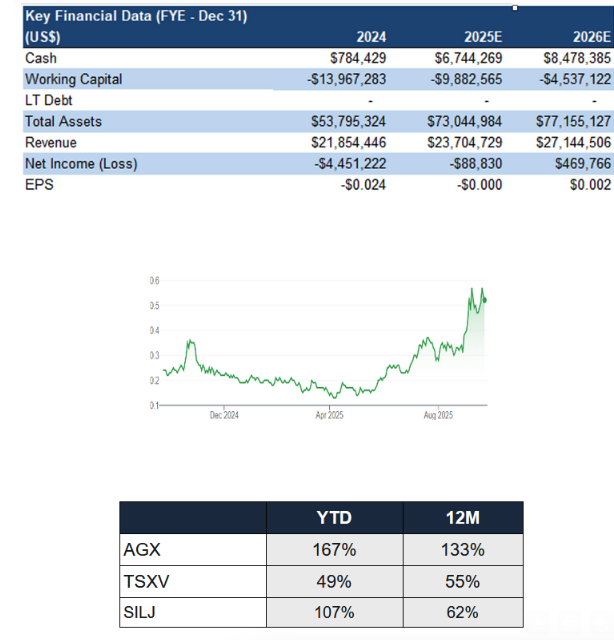Screen dimensions: 614x640
Task: Click the Dec 2024 chart axis label
Action: coord(224,414)
